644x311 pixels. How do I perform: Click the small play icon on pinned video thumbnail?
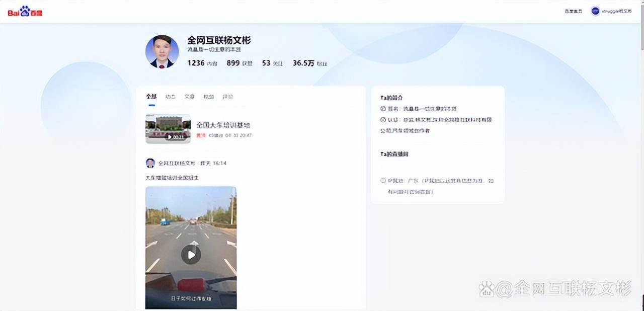169,137
